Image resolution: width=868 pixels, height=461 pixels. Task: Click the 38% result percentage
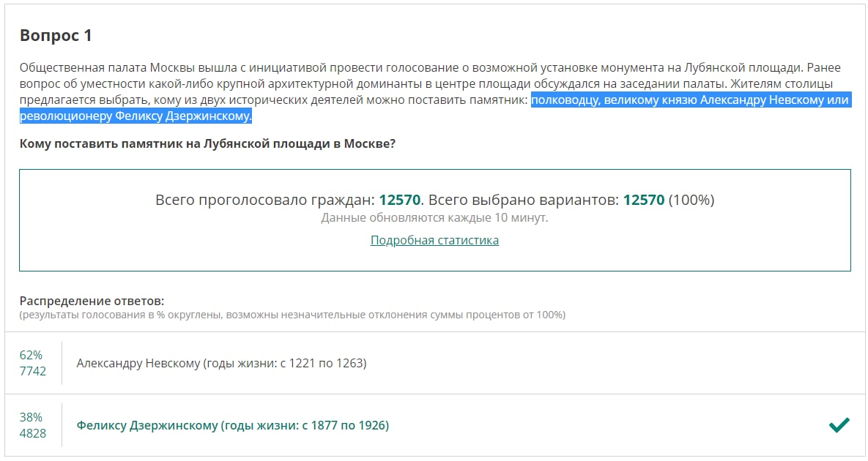tap(31, 417)
